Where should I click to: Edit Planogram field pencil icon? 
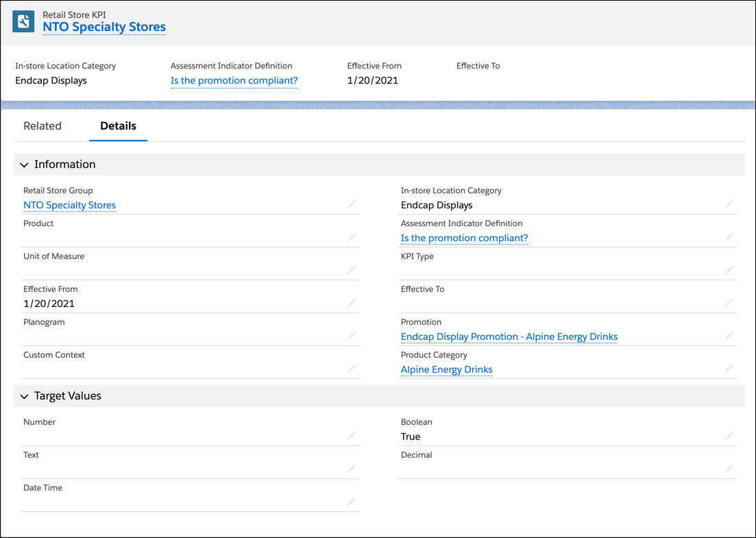click(352, 336)
